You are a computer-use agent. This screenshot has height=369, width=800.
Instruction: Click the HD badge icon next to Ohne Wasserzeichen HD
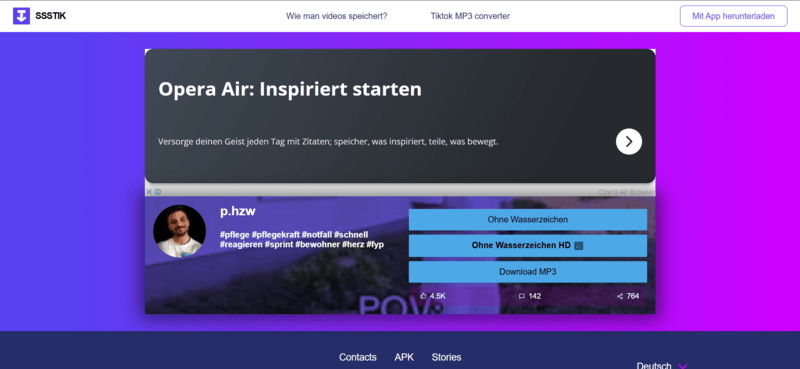click(578, 245)
